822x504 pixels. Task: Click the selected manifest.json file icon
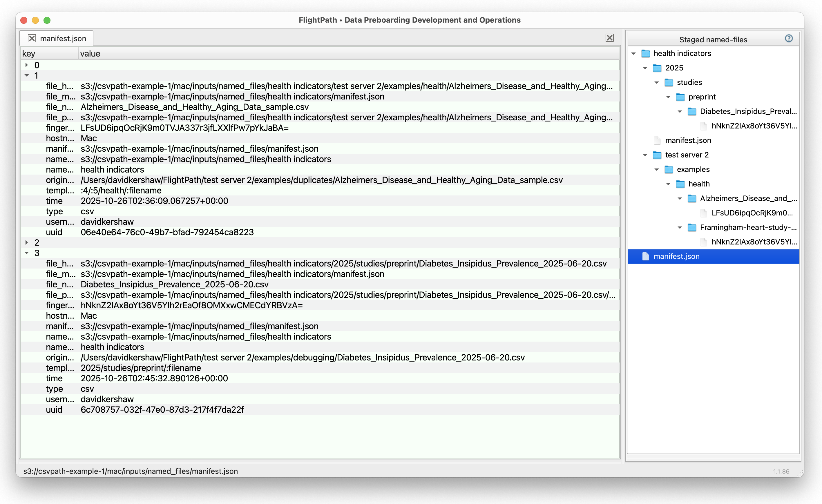646,257
